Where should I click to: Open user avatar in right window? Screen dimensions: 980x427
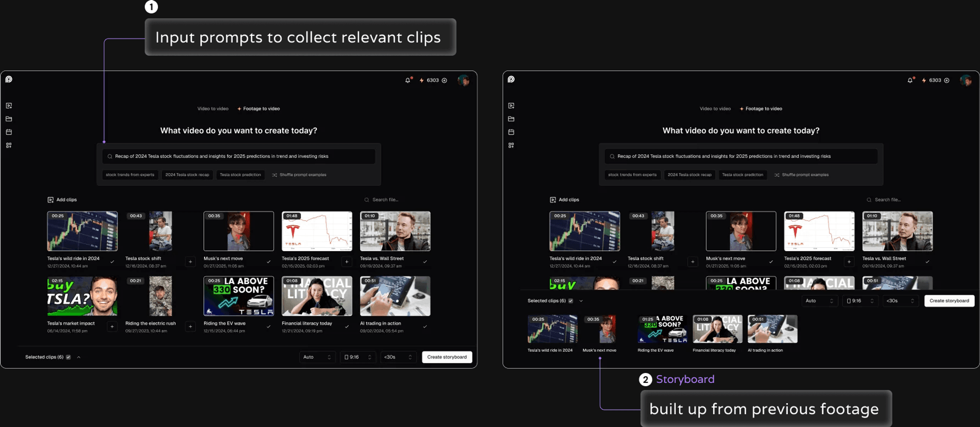click(966, 80)
